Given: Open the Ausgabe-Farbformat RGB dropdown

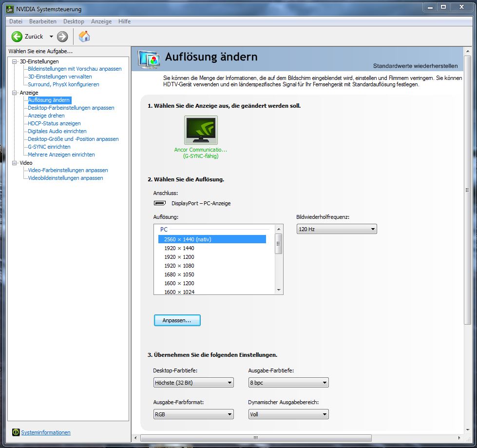Looking at the screenshot, I should [193, 414].
